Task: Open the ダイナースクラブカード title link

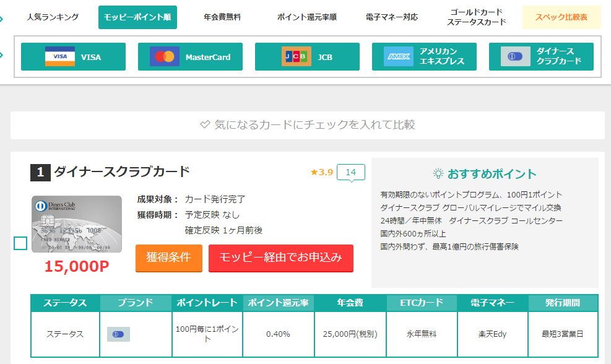Action: coord(121,172)
